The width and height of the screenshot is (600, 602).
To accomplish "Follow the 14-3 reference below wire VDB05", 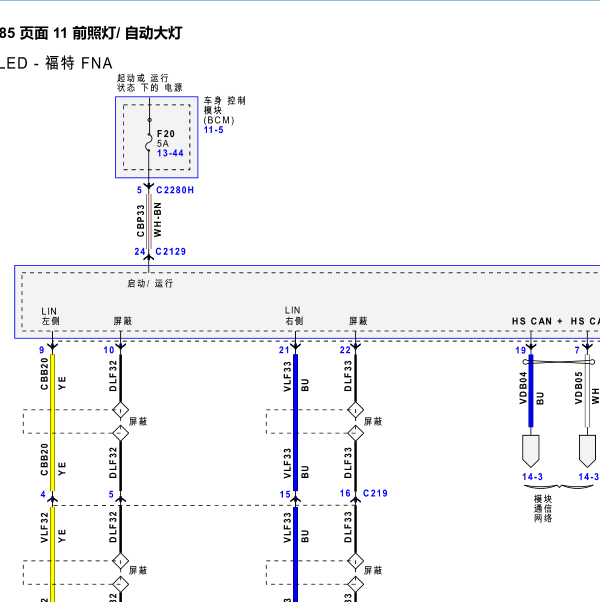I will pyautogui.click(x=589, y=477).
